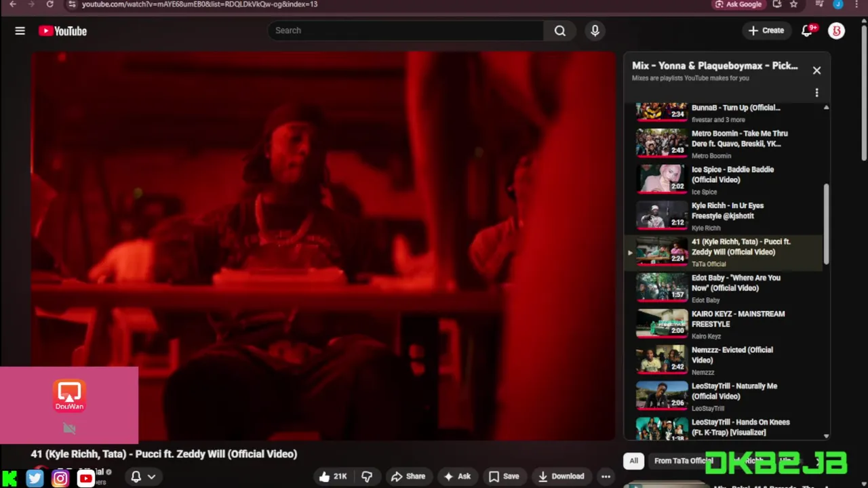Play LeoStayTrill - Naturally Me

723,396
